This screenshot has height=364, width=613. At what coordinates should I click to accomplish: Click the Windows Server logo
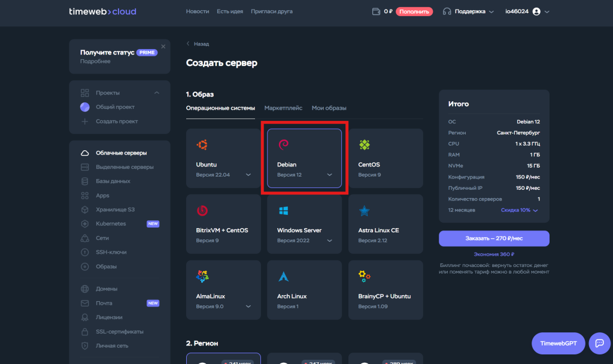coord(283,210)
